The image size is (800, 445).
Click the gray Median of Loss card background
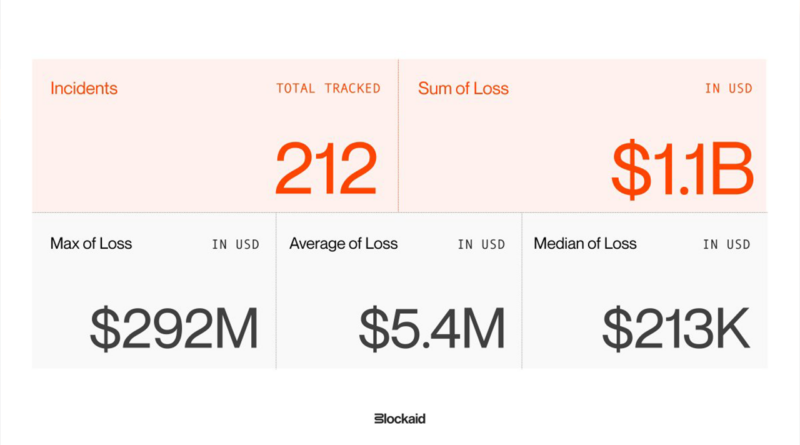point(645,286)
